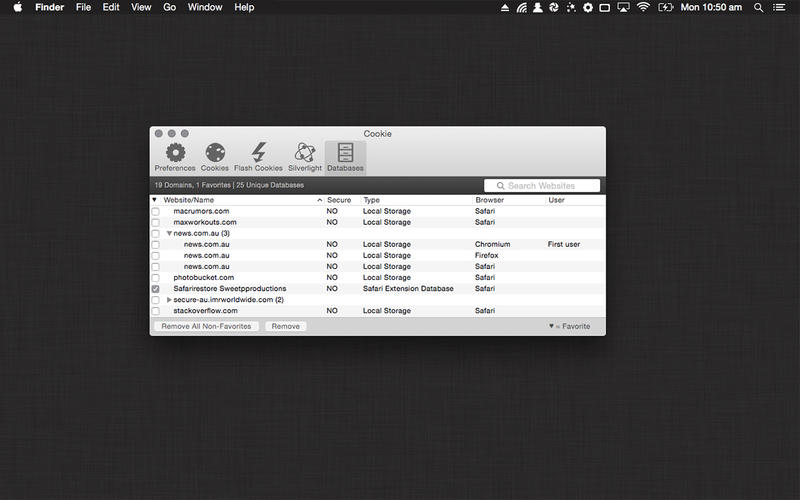Click the Firefox browser cell

[x=486, y=256]
